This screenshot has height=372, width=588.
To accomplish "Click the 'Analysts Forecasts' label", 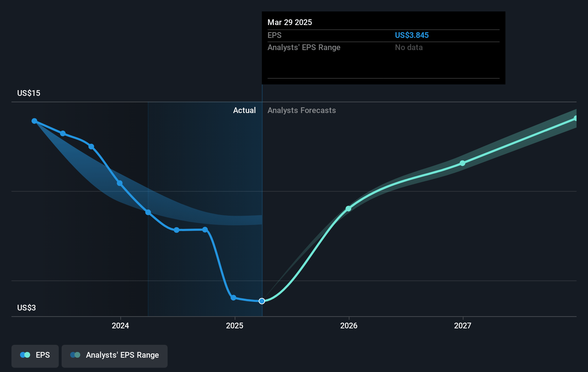I will (302, 110).
